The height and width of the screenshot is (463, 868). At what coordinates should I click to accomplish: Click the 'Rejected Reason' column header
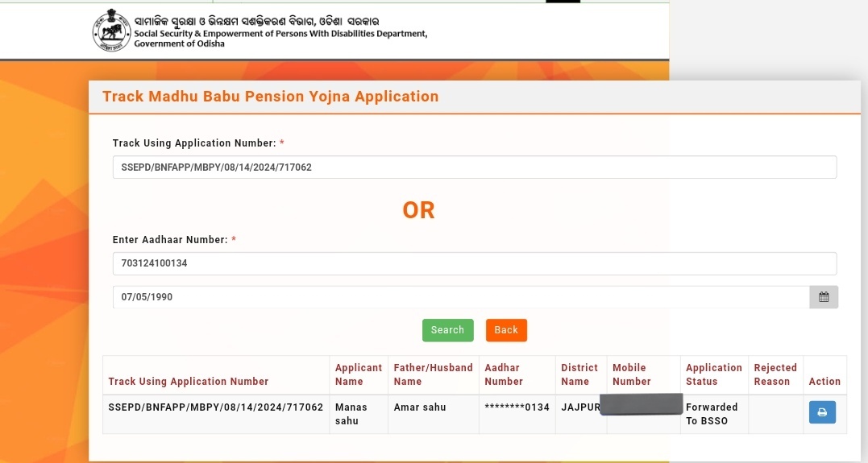click(775, 374)
